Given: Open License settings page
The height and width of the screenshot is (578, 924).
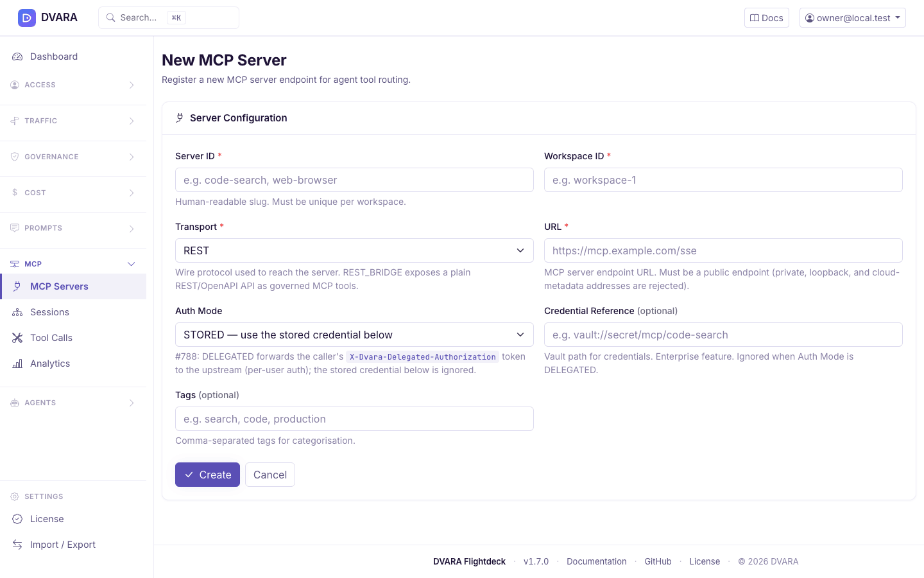Looking at the screenshot, I should (73, 519).
